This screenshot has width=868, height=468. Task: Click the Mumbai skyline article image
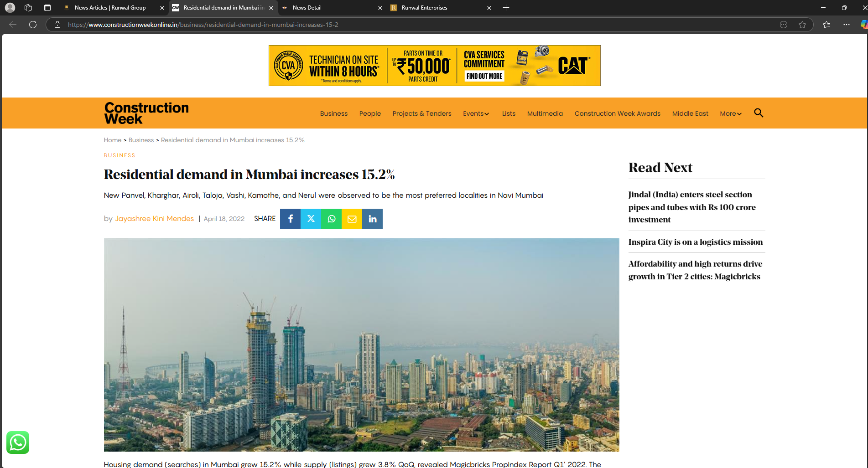tap(361, 345)
